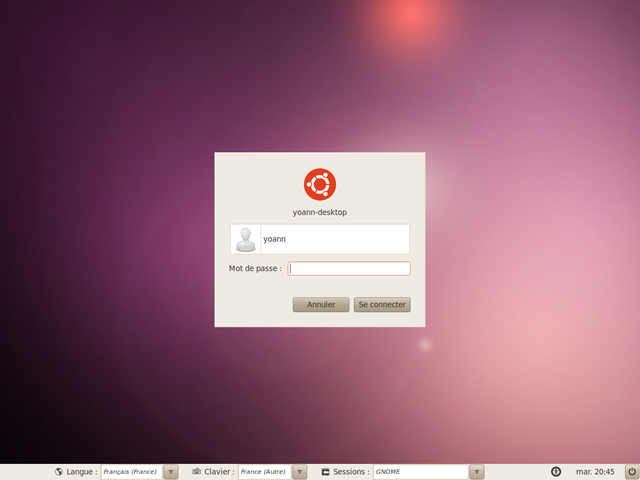Viewport: 640px width, 480px height.
Task: Select the yoann user avatar
Action: coord(245,239)
